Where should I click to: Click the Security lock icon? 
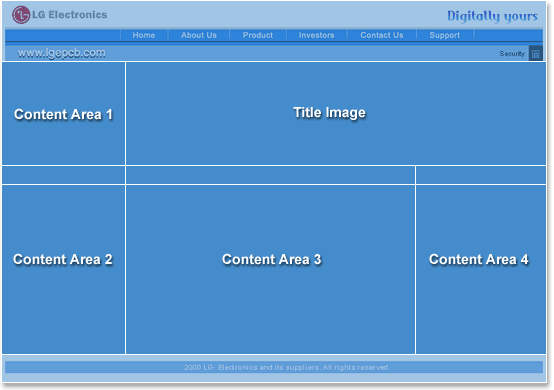pos(536,54)
